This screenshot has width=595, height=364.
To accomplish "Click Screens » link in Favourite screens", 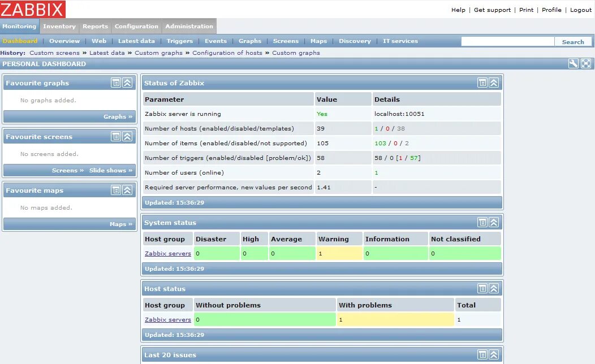I will (68, 170).
